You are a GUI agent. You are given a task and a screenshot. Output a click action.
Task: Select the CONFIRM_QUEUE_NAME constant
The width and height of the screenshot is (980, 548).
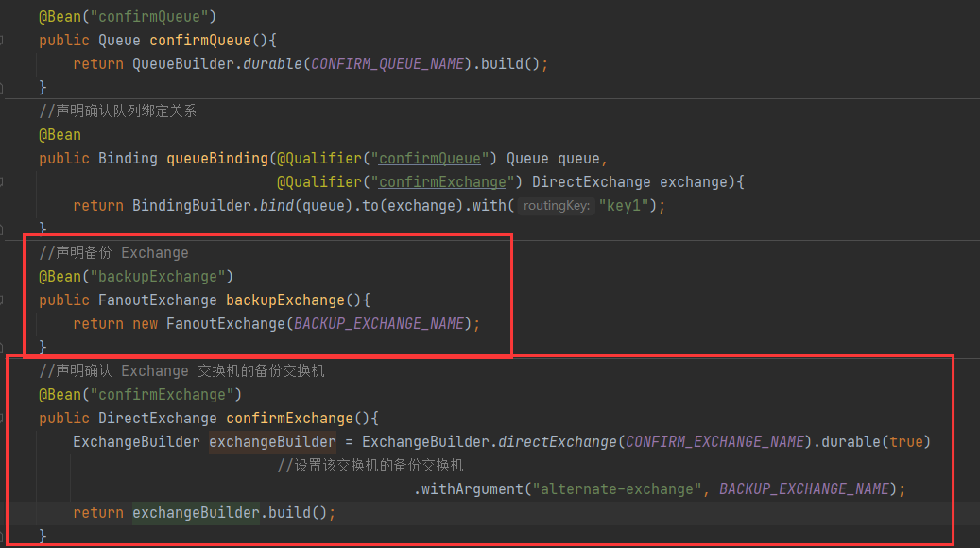coord(387,63)
